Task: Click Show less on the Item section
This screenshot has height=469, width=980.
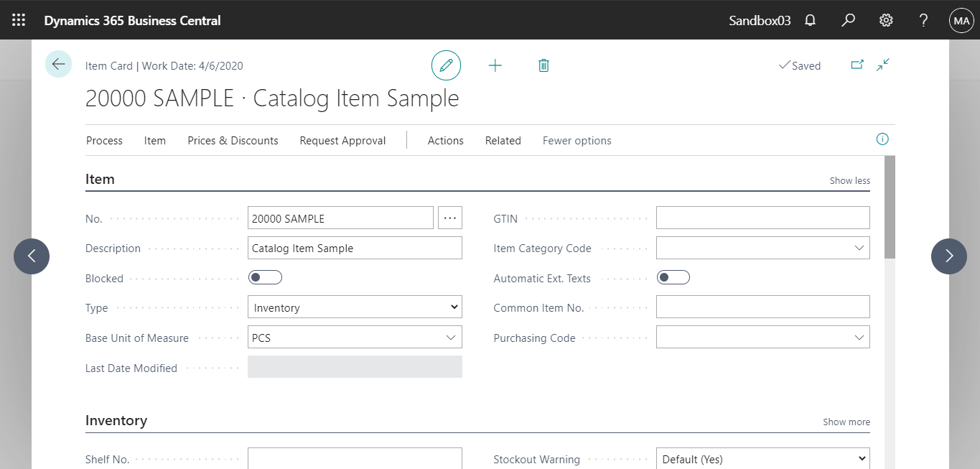Action: coord(849,180)
